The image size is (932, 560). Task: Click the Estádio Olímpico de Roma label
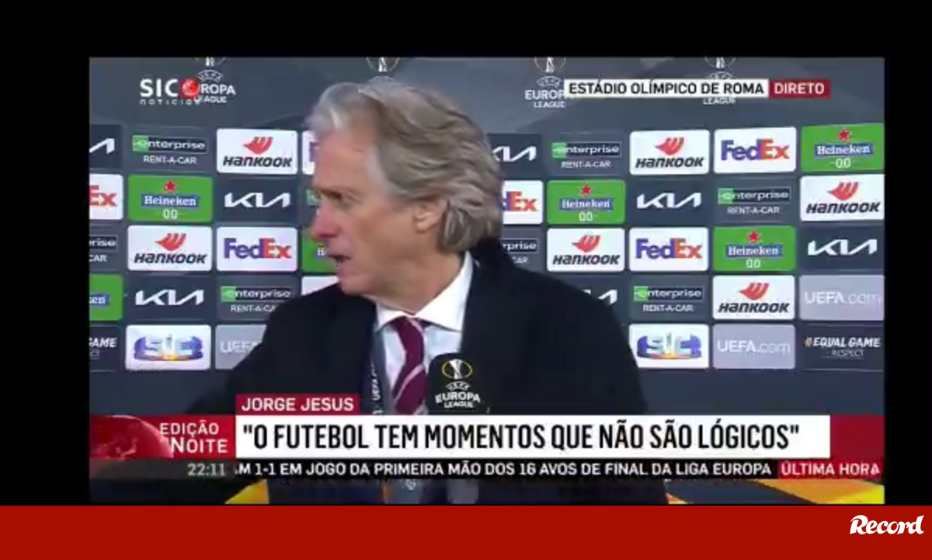[x=666, y=89]
